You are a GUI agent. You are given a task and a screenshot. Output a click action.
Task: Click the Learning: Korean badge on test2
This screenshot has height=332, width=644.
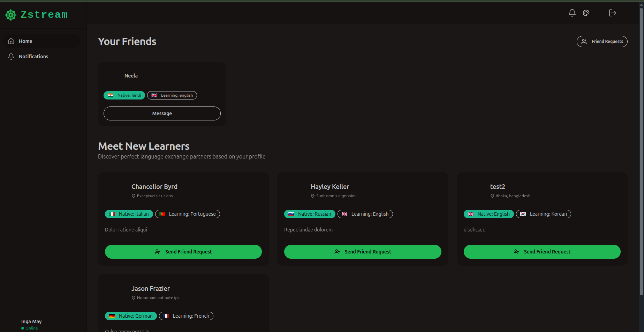pyautogui.click(x=543, y=214)
